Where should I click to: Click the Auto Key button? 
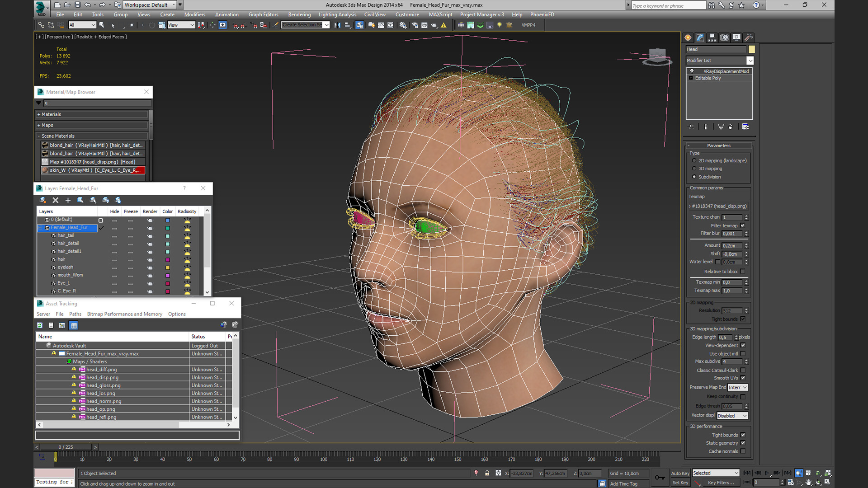(x=680, y=473)
